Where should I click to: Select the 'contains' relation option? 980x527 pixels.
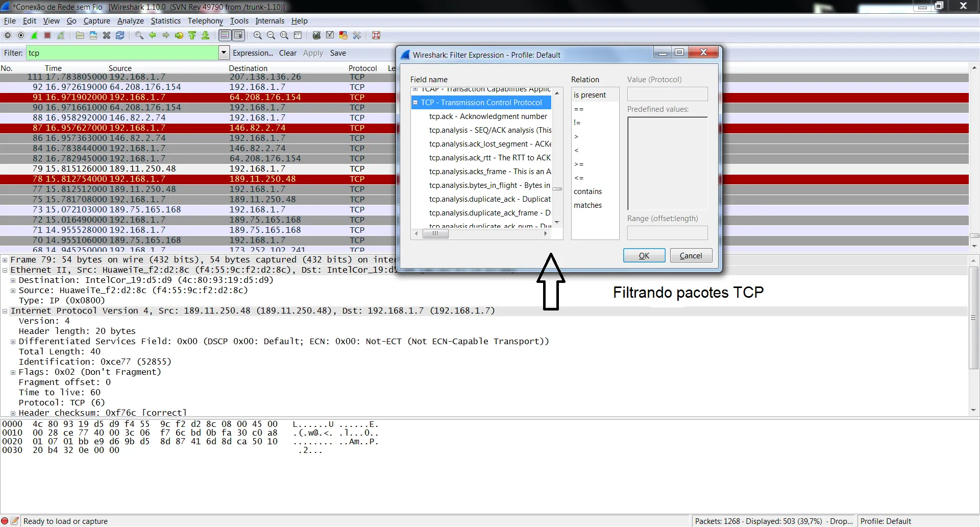pos(587,191)
